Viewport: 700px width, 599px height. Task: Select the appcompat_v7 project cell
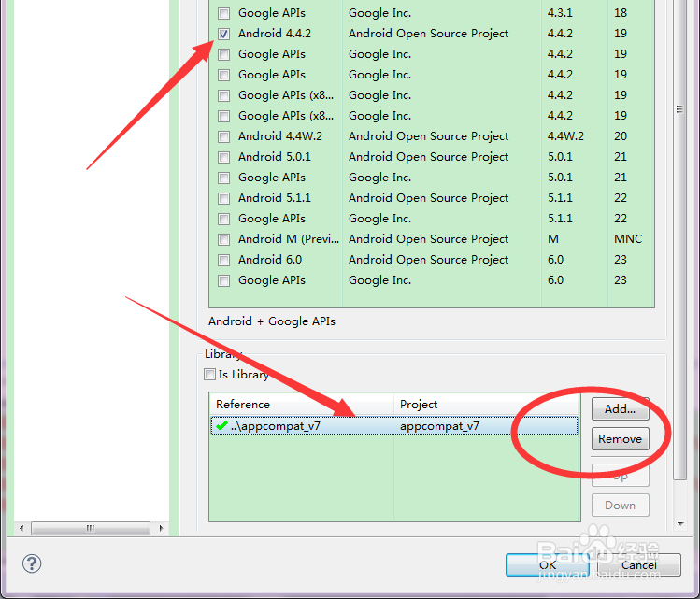[x=439, y=426]
